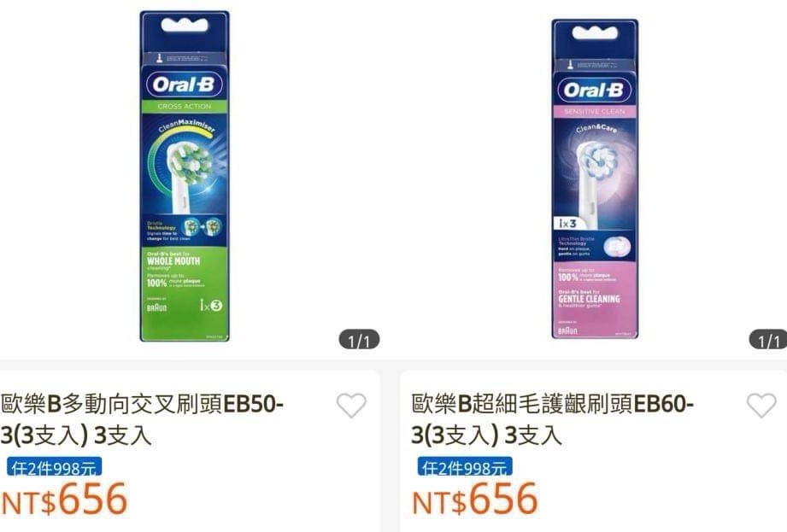Select the NT$656 price of EB50-3
The image size is (787, 532).
pyautogui.click(x=64, y=499)
